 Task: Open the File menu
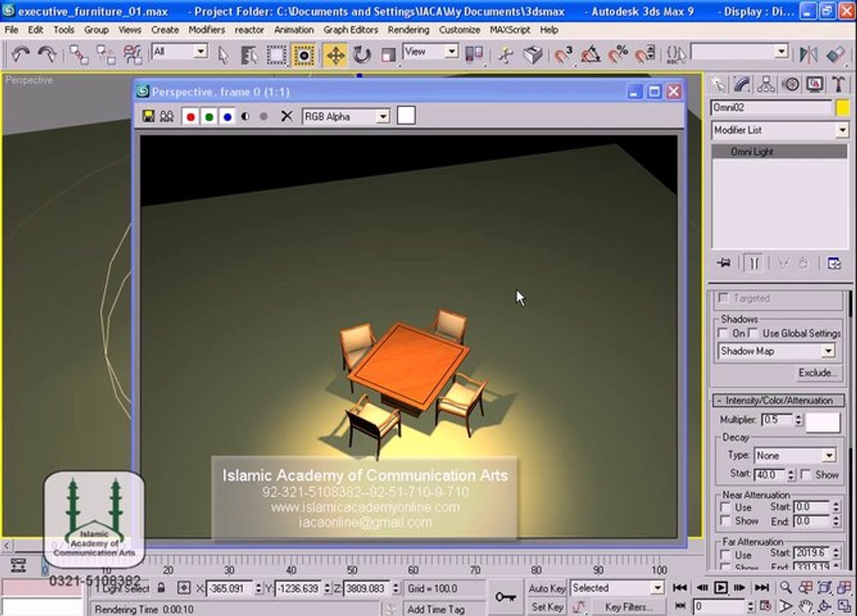pos(11,29)
